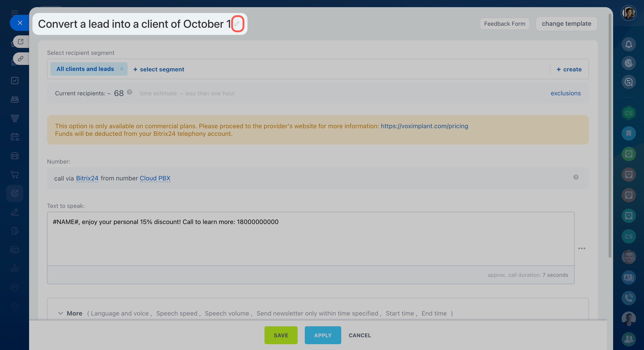This screenshot has width=644, height=350.
Task: Click the pencil icon to edit title
Action: 237,24
